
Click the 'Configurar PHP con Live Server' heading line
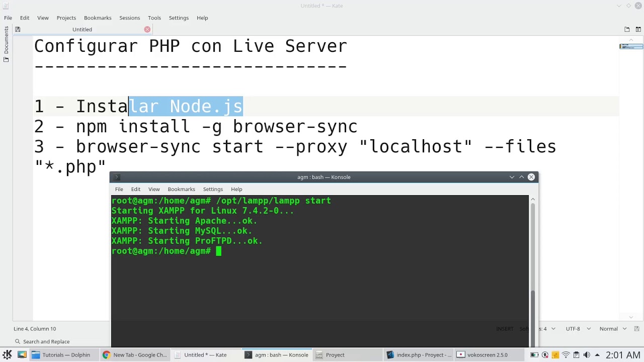point(191,46)
